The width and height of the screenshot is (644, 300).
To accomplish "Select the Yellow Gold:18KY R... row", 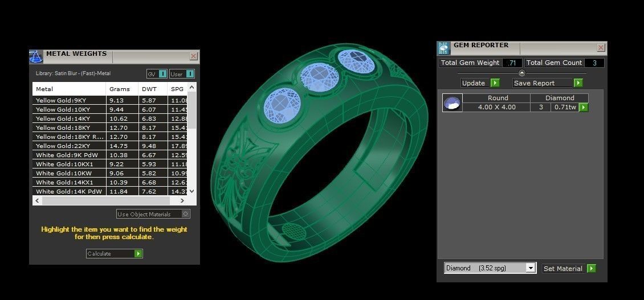I will click(x=109, y=137).
